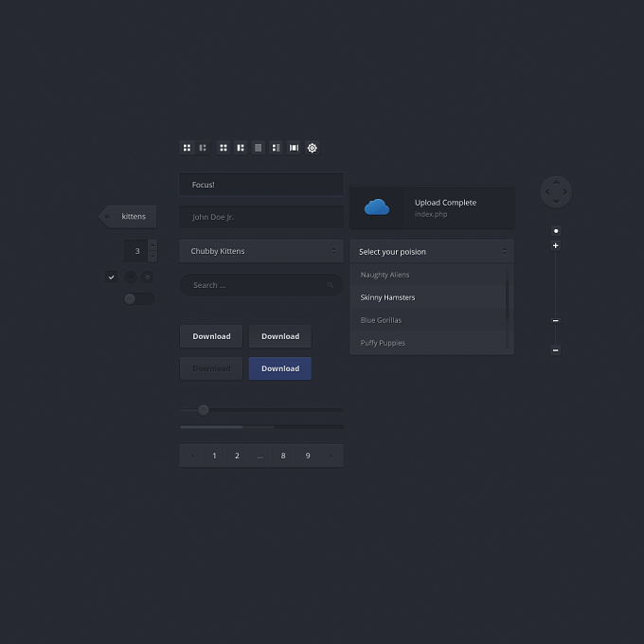This screenshot has height=644, width=644.
Task: Click the range slider handle
Action: pos(204,410)
